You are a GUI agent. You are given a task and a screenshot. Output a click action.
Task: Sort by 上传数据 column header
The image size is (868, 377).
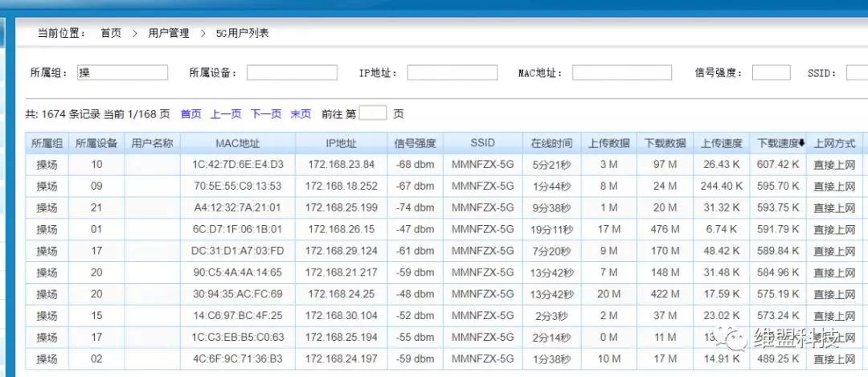pos(609,143)
